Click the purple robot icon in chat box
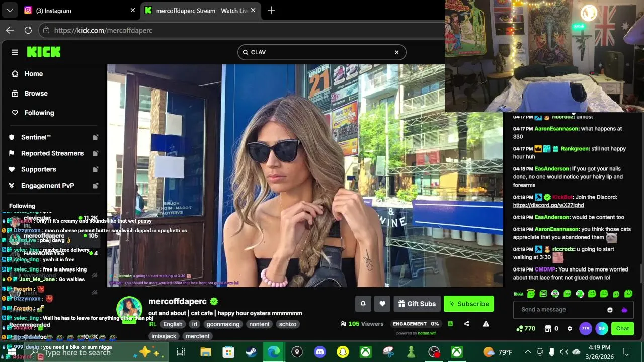 pyautogui.click(x=624, y=310)
